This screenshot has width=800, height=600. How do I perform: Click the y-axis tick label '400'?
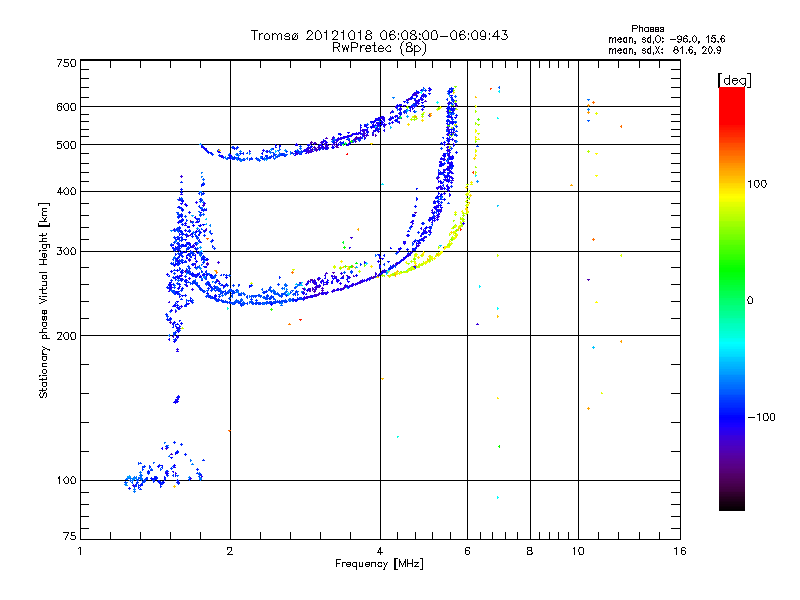(x=66, y=191)
